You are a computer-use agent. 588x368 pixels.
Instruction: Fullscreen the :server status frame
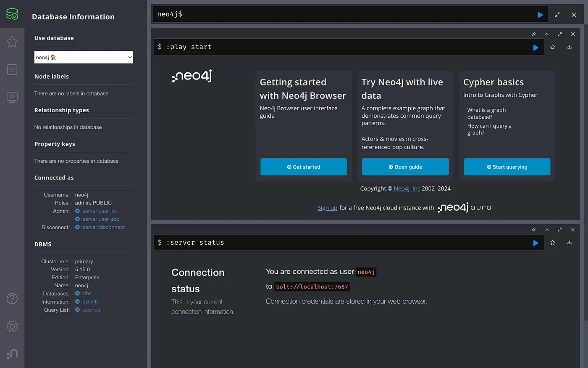click(x=559, y=230)
